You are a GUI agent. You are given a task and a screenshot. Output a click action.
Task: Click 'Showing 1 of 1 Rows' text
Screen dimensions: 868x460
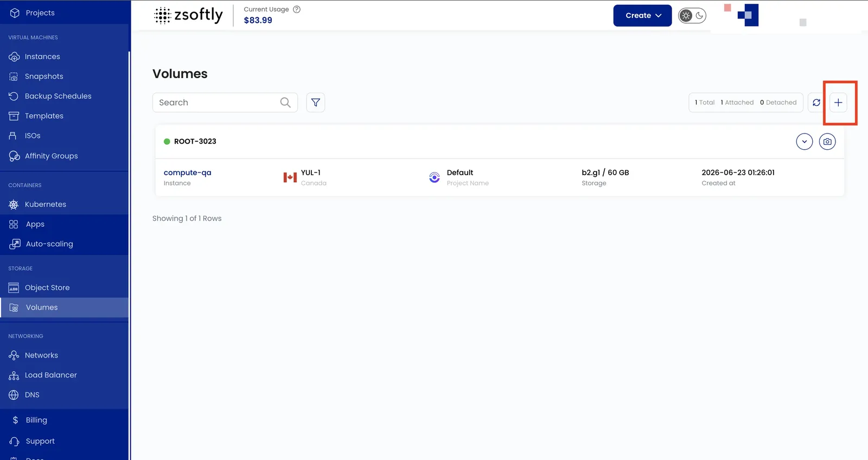[187, 219]
